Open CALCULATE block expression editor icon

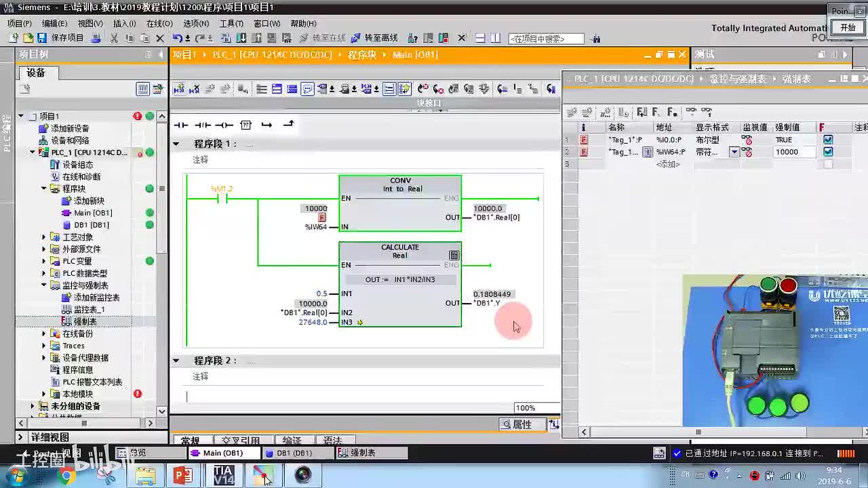point(454,256)
